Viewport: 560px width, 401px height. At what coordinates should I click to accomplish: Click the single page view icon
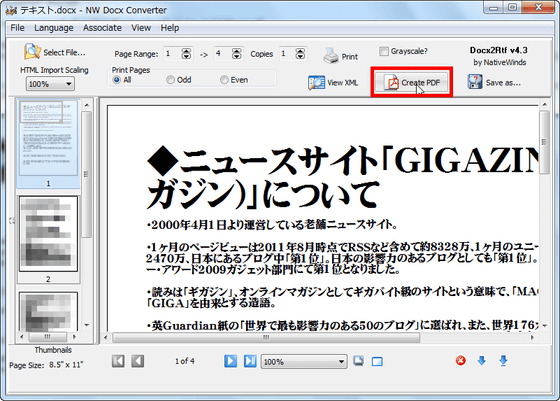(377, 361)
